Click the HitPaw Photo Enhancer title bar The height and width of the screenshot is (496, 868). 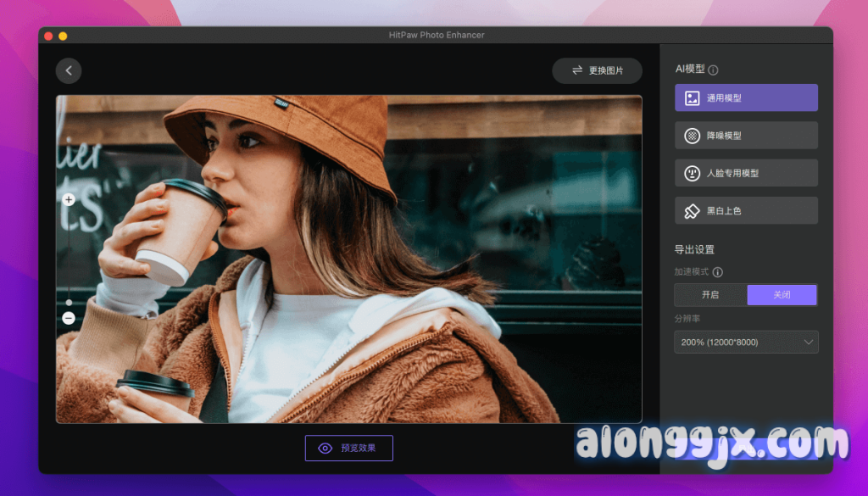(434, 35)
